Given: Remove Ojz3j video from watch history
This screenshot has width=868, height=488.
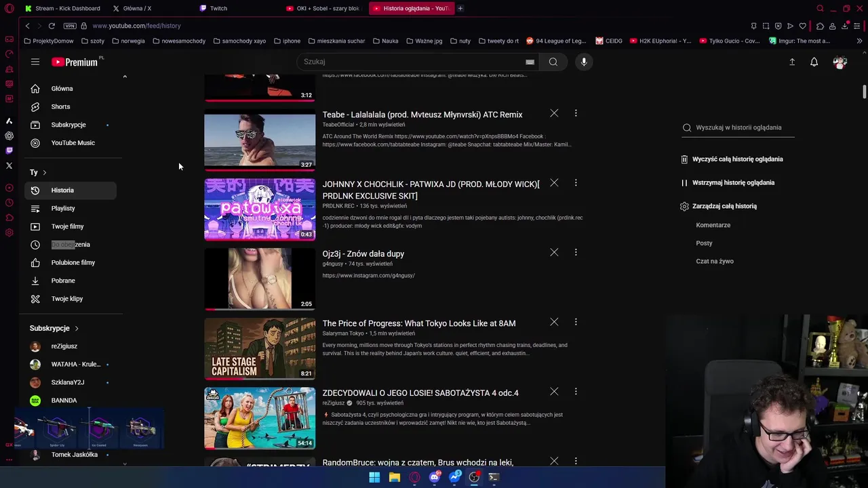Looking at the screenshot, I should [x=554, y=252].
